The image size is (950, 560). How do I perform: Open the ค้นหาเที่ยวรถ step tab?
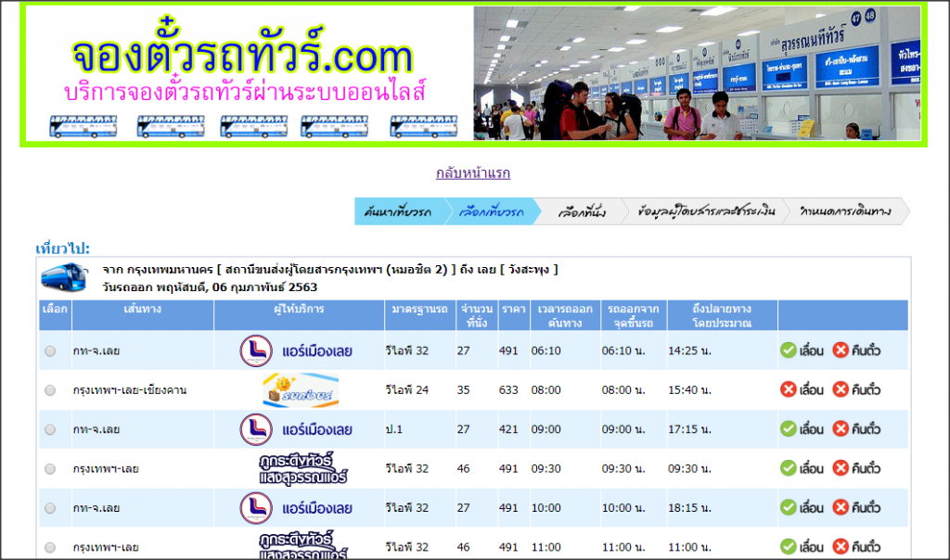point(399,211)
